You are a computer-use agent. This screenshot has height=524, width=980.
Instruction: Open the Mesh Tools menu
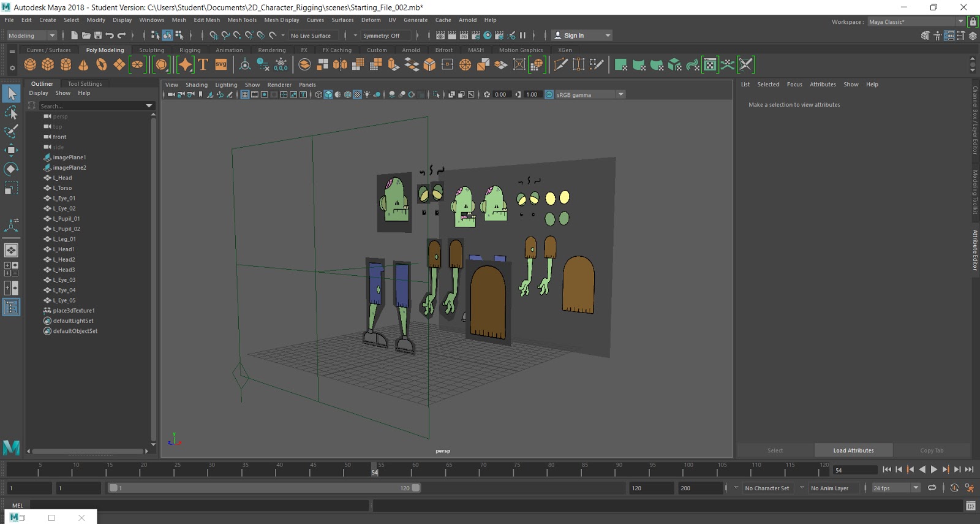pyautogui.click(x=242, y=20)
